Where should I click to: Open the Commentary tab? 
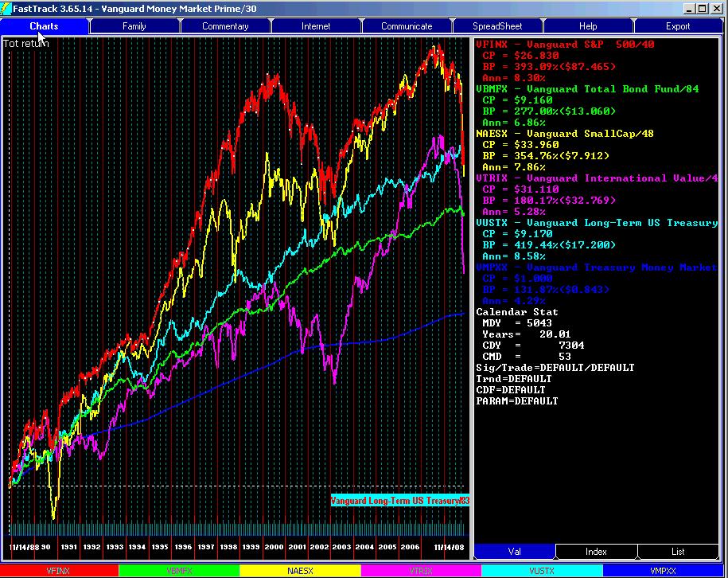[225, 26]
